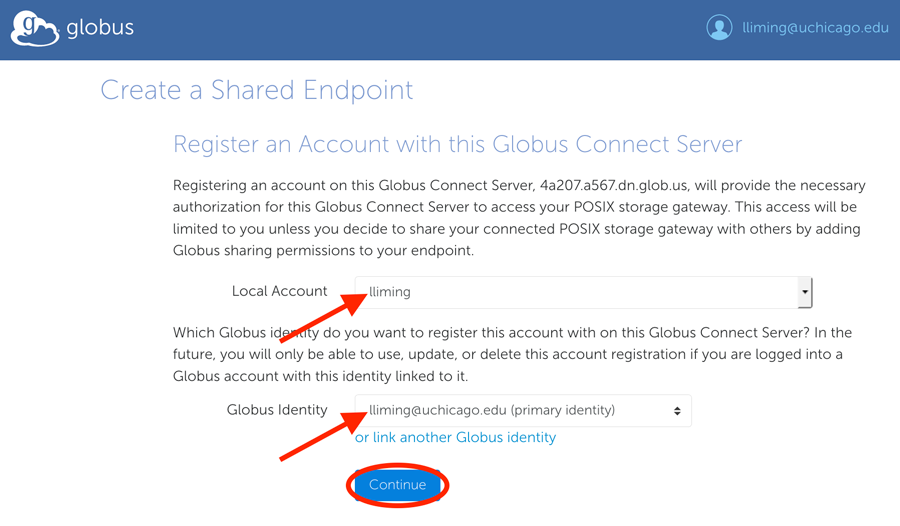Click the paragraph about POSIX storage gateway
This screenshot has width=900, height=526.
(x=519, y=218)
